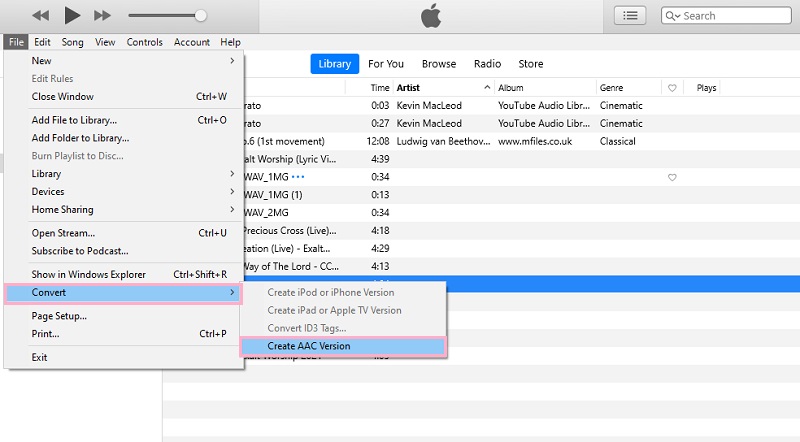This screenshot has height=442, width=800.
Task: Select Create AAC Version
Action: 343,346
